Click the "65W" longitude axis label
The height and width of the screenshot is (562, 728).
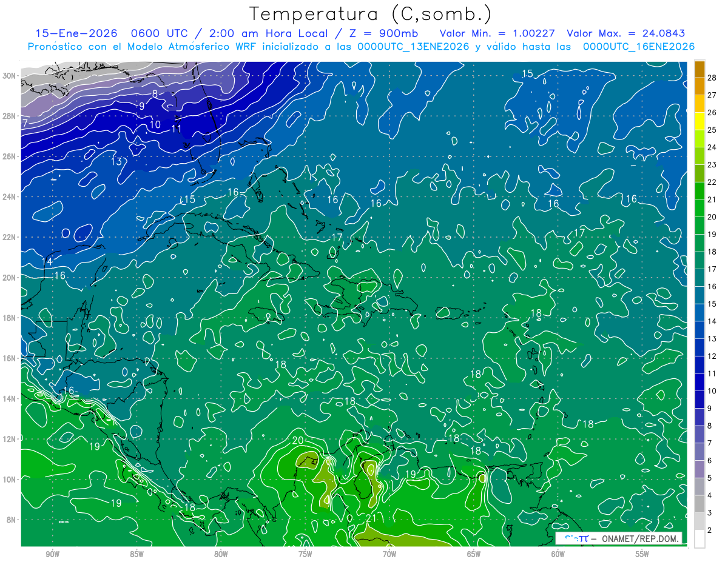coord(474,554)
